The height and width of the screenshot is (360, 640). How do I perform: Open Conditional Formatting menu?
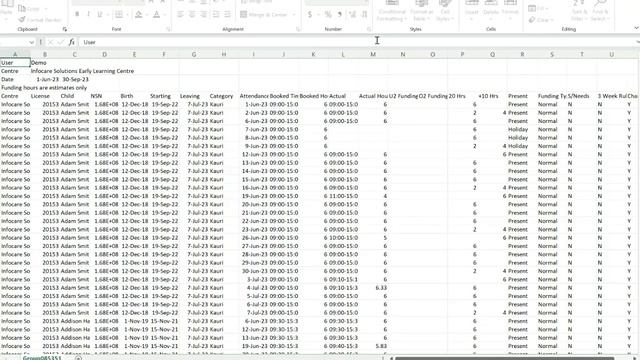click(391, 11)
